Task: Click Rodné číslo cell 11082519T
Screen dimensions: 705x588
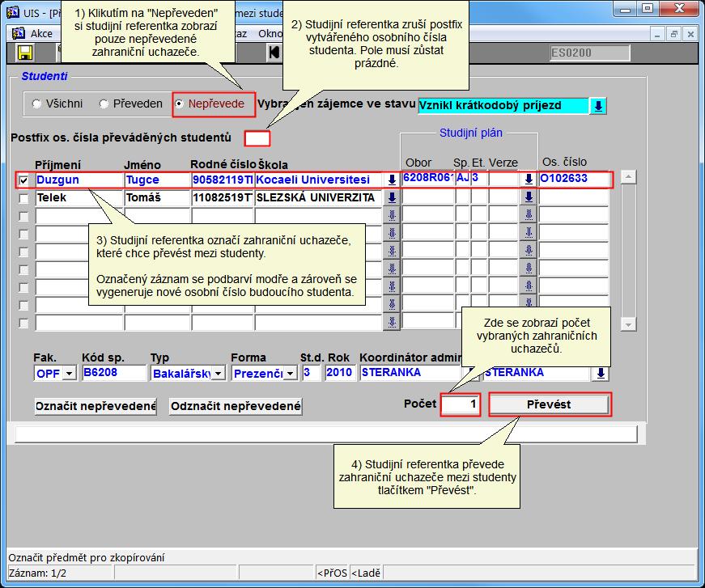Action: pyautogui.click(x=222, y=197)
